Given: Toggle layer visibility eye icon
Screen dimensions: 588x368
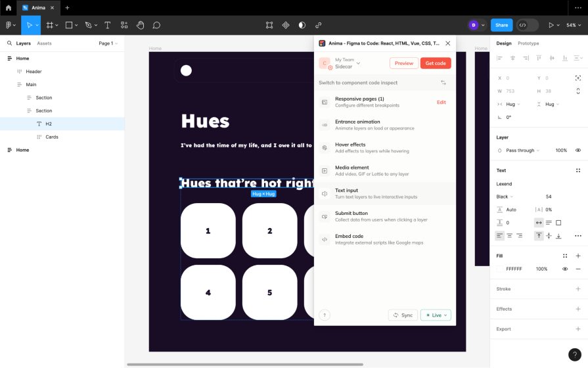Looking at the screenshot, I should point(578,150).
